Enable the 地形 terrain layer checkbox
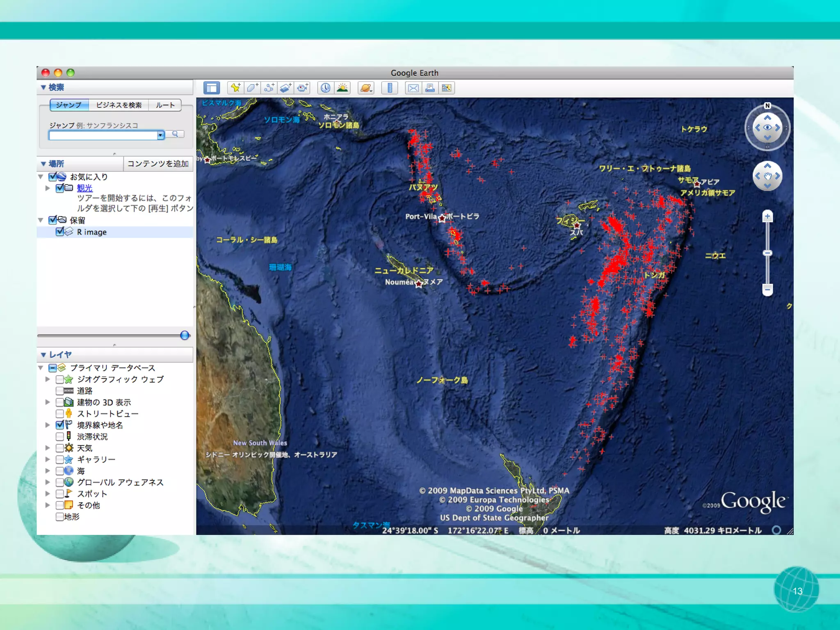The width and height of the screenshot is (840, 630). click(x=59, y=516)
